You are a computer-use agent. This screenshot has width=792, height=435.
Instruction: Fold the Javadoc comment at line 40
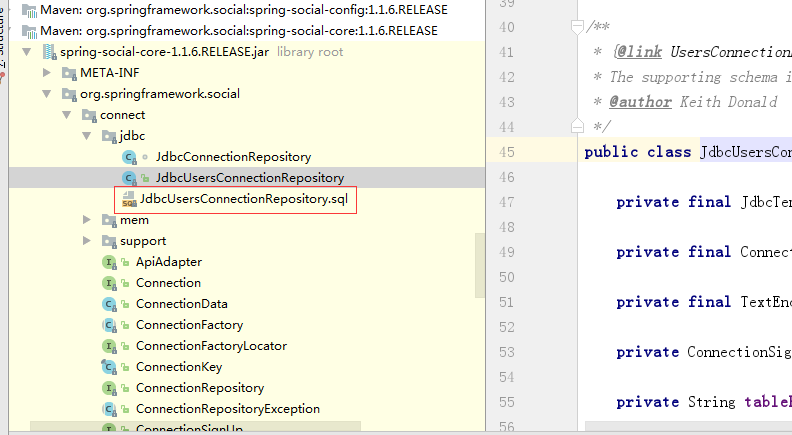pyautogui.click(x=577, y=26)
